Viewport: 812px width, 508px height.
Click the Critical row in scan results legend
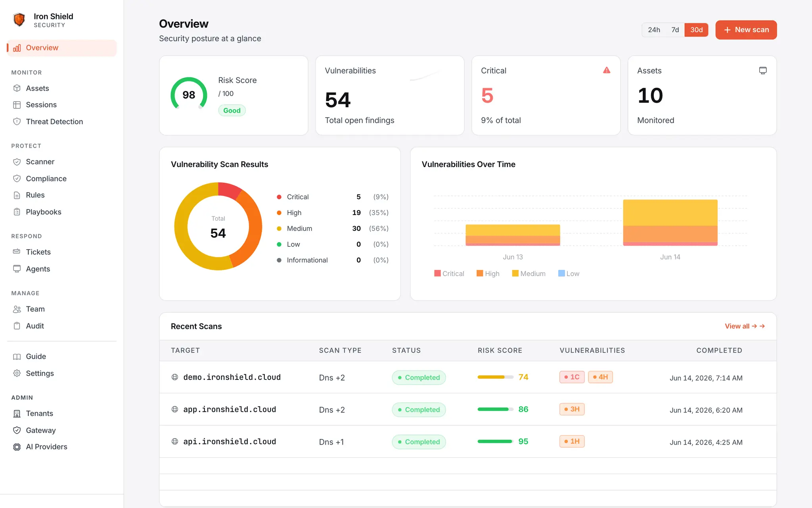coord(332,197)
